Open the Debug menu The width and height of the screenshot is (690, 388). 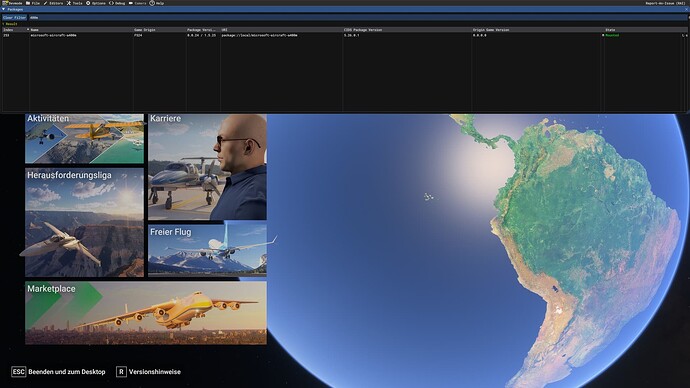click(x=117, y=3)
